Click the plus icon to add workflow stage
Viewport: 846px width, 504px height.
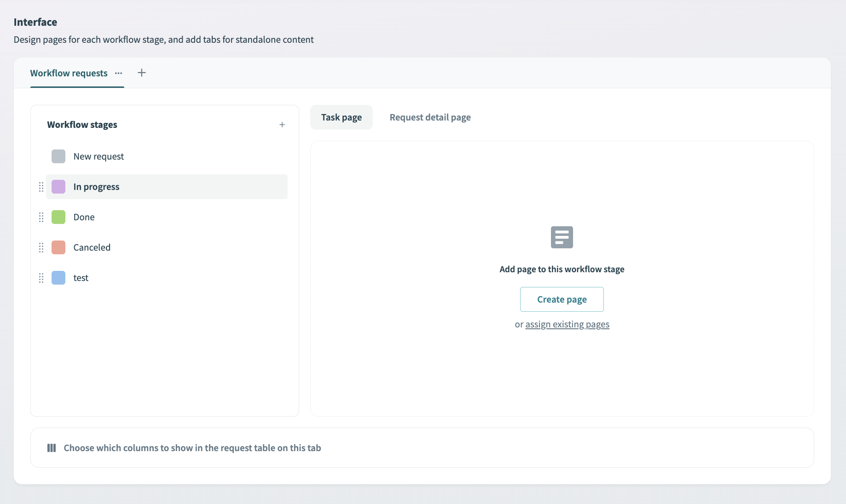[x=282, y=124]
